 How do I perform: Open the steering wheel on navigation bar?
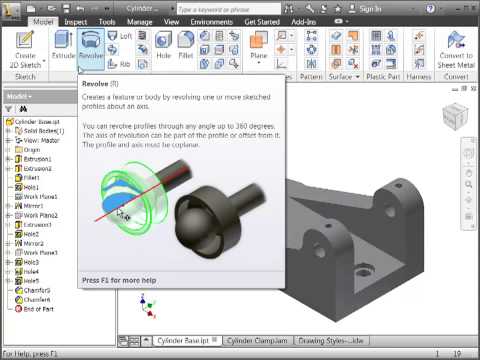pos(469,154)
